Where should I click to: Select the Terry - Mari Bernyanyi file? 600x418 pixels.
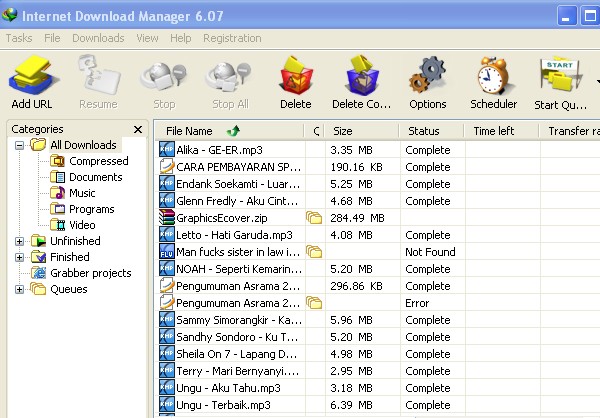pyautogui.click(x=238, y=371)
